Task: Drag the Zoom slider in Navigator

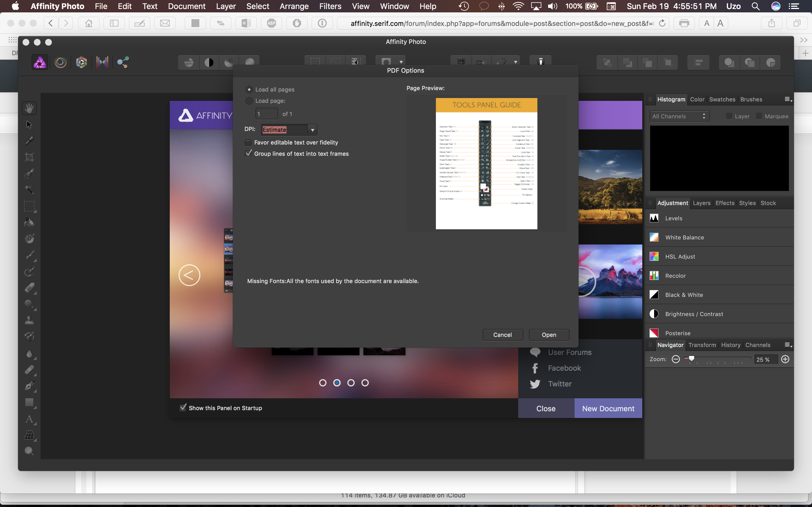Action: pos(691,359)
